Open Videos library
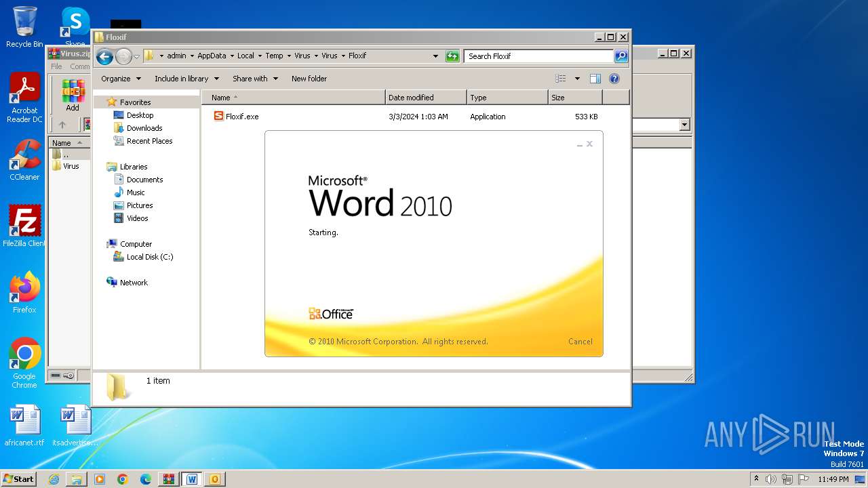The image size is (868, 488). point(137,218)
